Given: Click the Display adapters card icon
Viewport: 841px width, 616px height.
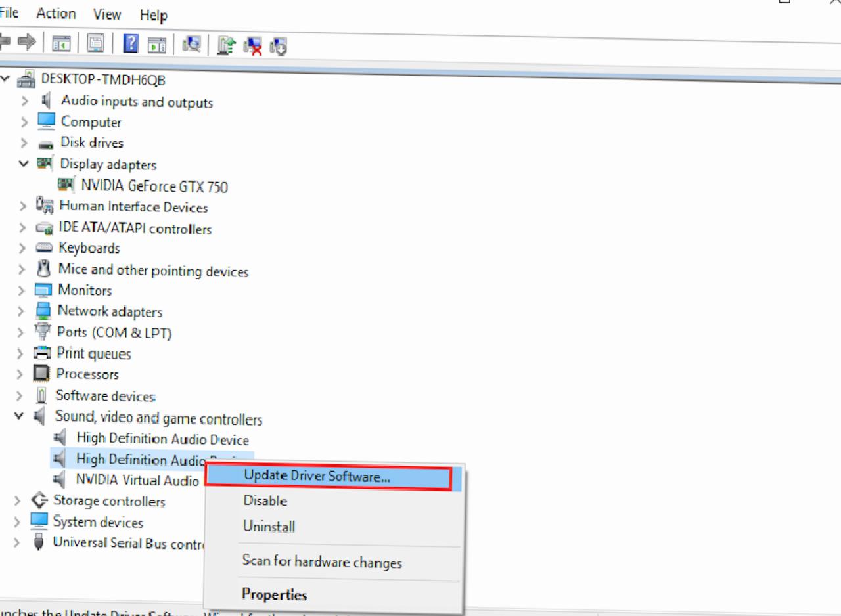Looking at the screenshot, I should tap(45, 164).
